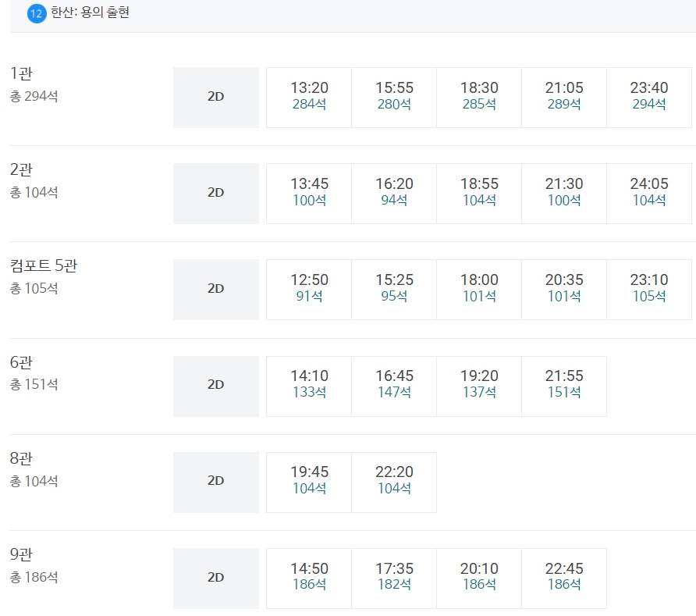
Task: Click the 12 age rating icon
Action: point(37,13)
